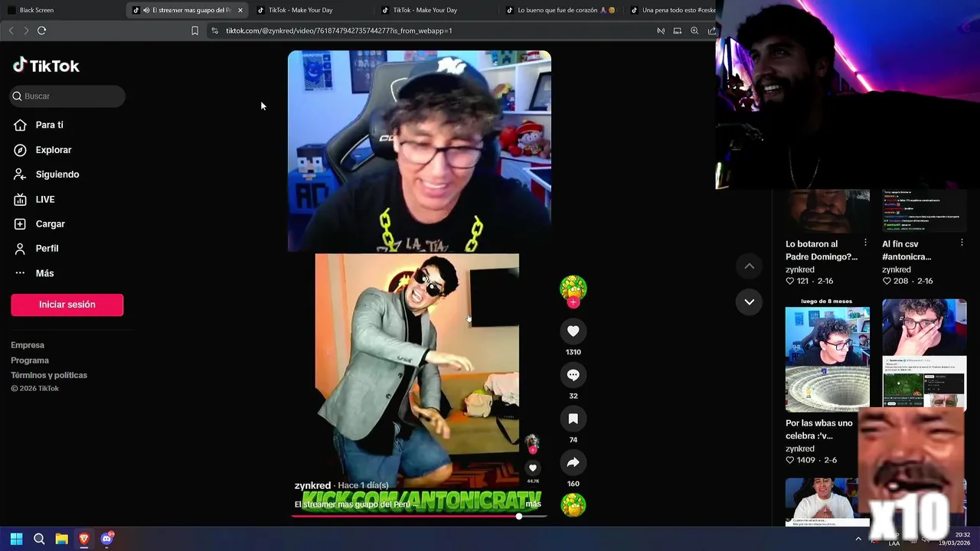Open the Programa footer link
Image resolution: width=980 pixels, height=551 pixels.
[30, 360]
